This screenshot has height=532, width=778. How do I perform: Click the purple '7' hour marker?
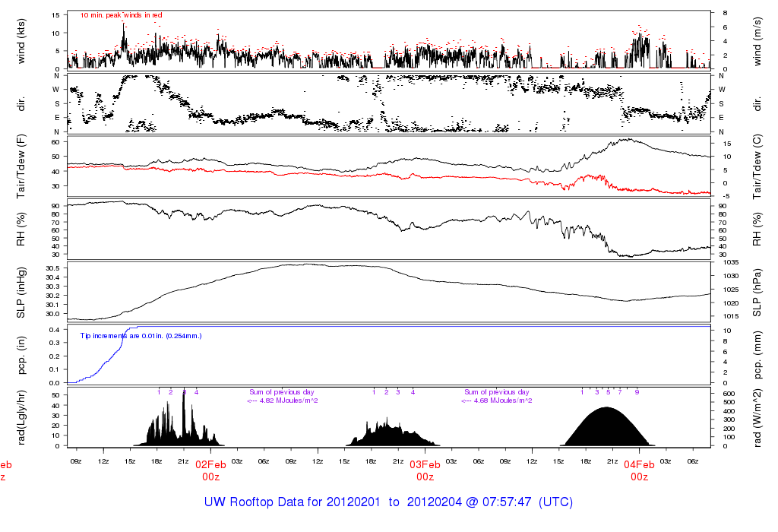point(620,392)
